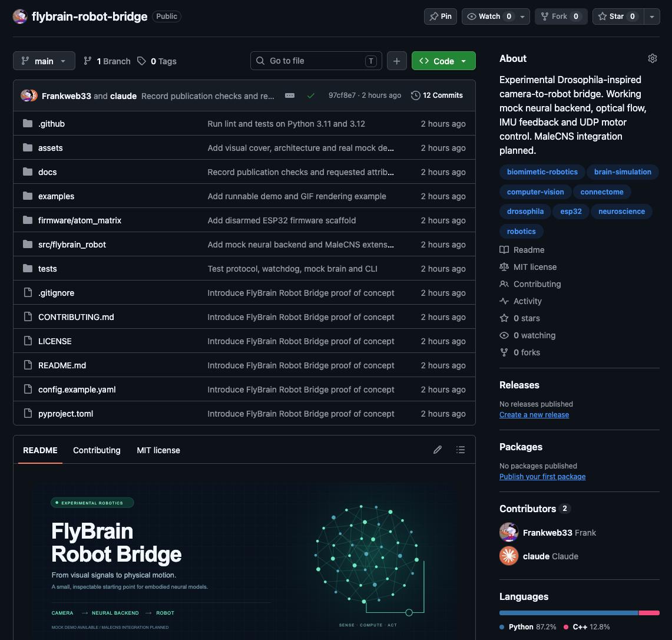Click the 0 stars link
Image resolution: width=672 pixels, height=640 pixels.
pos(520,318)
